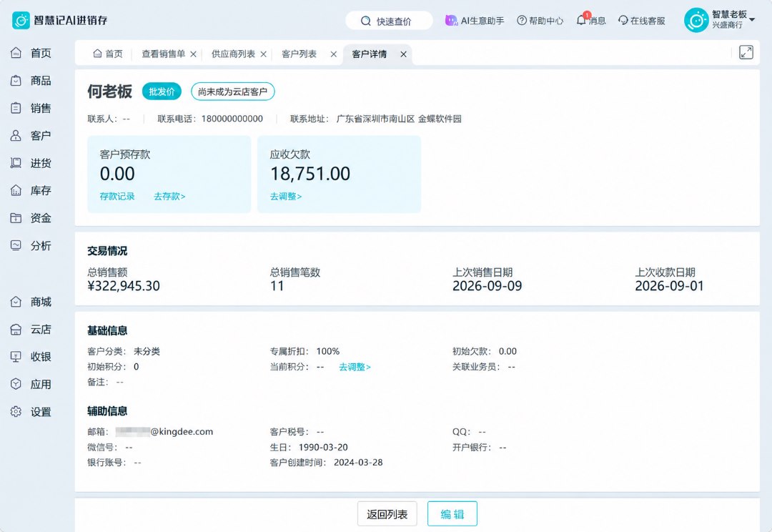
Task: Open the 分析 sidebar icon
Action: 16,245
